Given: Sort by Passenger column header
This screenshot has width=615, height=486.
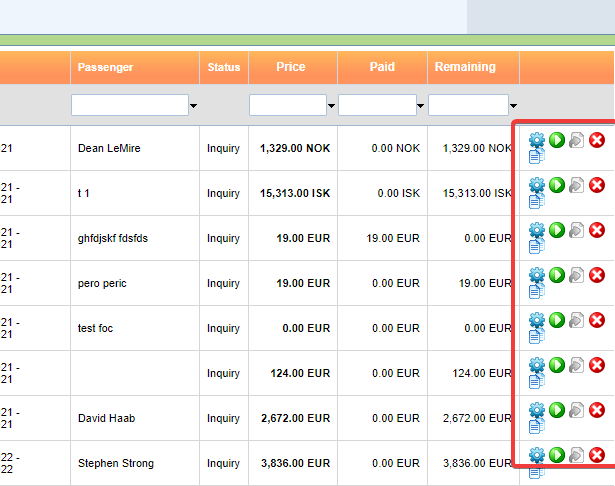Looking at the screenshot, I should pos(106,67).
